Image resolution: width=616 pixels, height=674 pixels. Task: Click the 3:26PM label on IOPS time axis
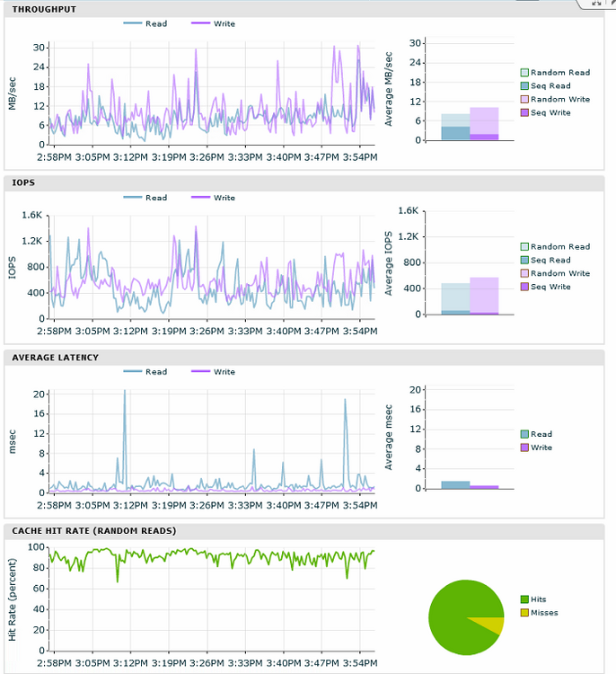tap(207, 332)
